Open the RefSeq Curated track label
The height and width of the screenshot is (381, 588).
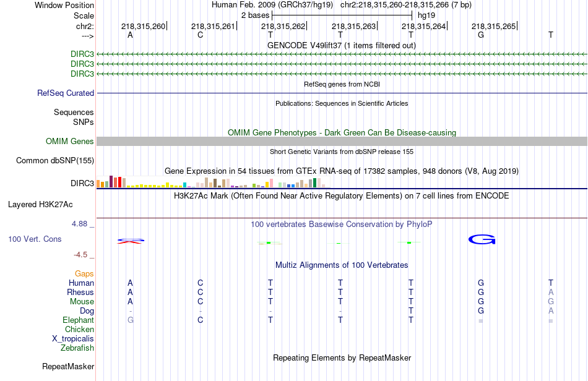tap(66, 93)
